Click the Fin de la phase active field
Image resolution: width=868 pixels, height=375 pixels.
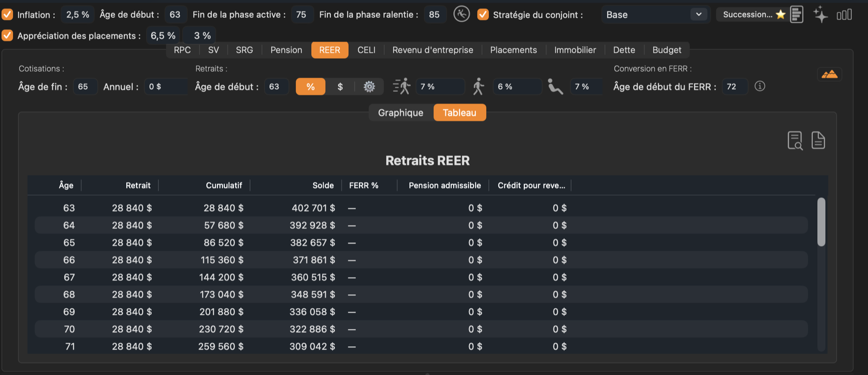tap(301, 14)
